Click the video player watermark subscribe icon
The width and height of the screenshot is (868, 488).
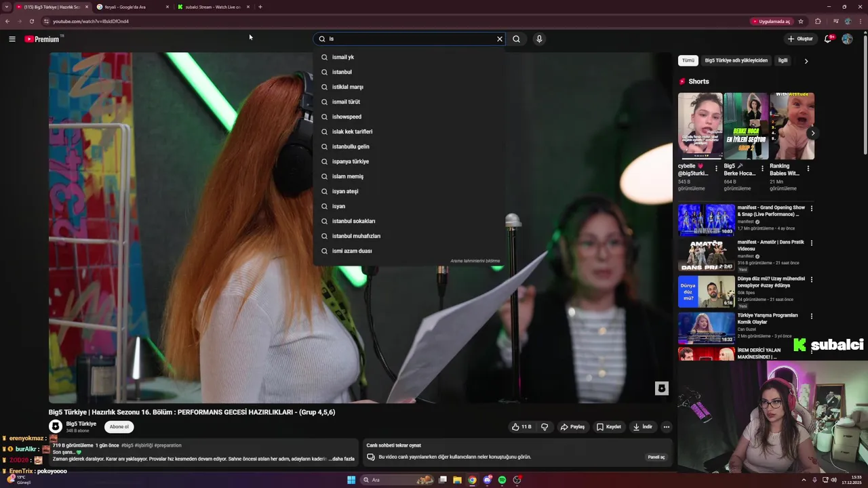[661, 388]
